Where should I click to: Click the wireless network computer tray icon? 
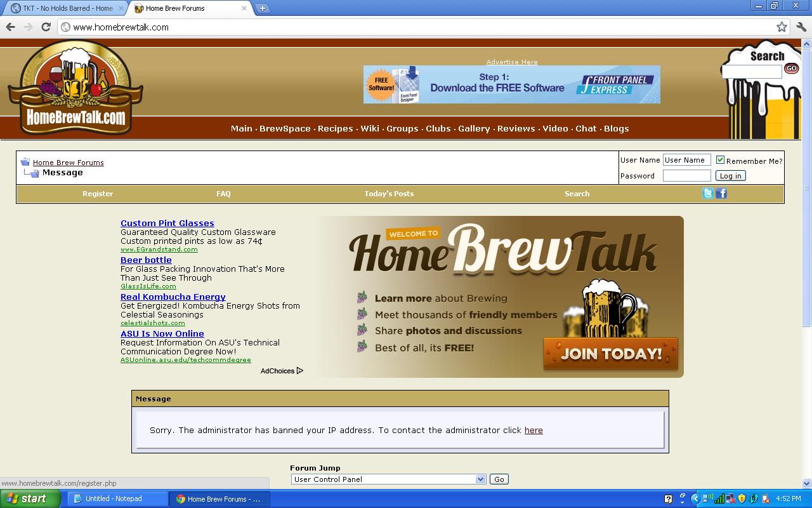[707, 498]
